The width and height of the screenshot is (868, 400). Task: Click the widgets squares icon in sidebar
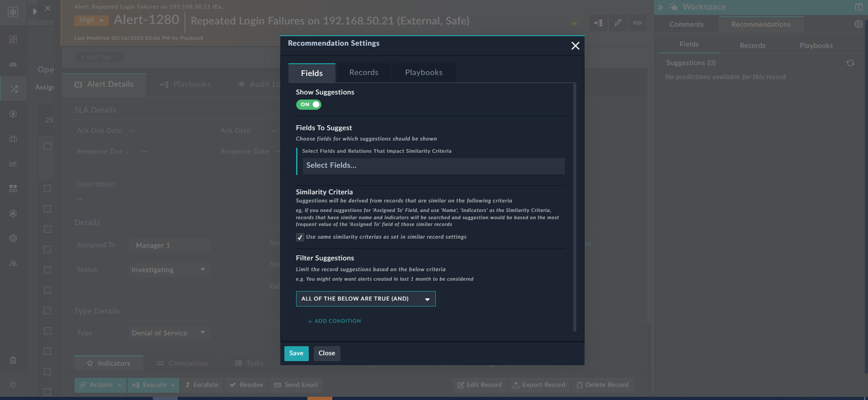click(x=13, y=188)
